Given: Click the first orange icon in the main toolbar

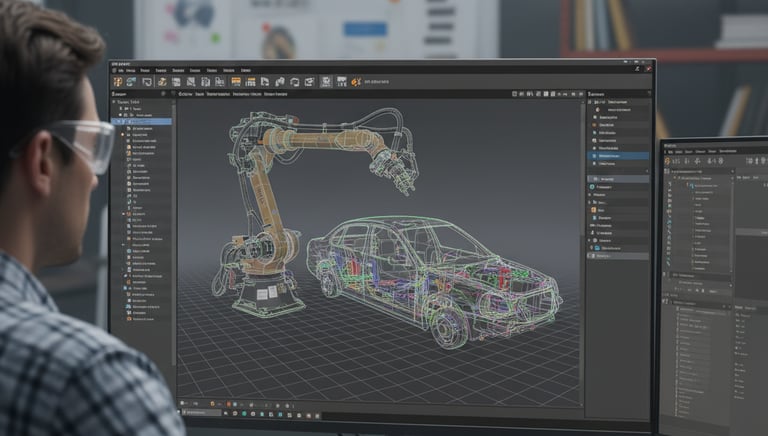Looking at the screenshot, I should (x=118, y=81).
